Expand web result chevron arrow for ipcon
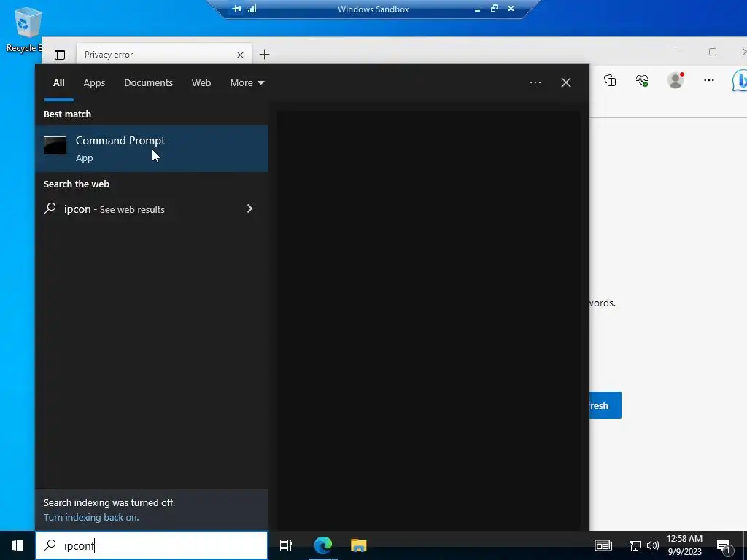The image size is (747, 560). 249,209
